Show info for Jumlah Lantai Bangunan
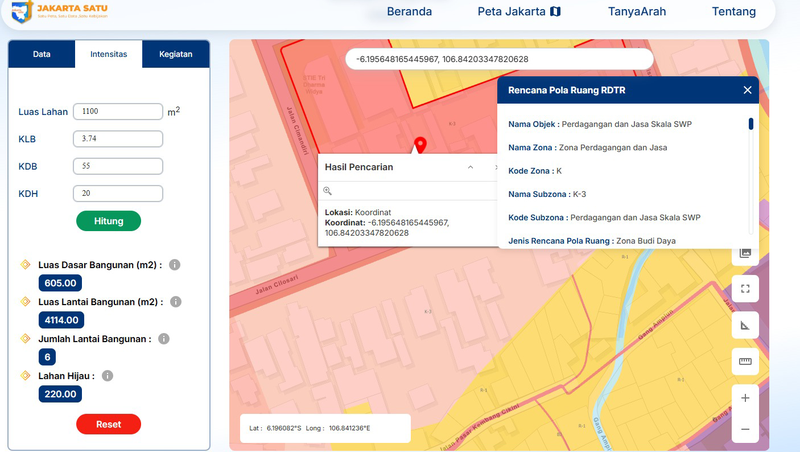Image resolution: width=800 pixels, height=452 pixels. click(164, 339)
